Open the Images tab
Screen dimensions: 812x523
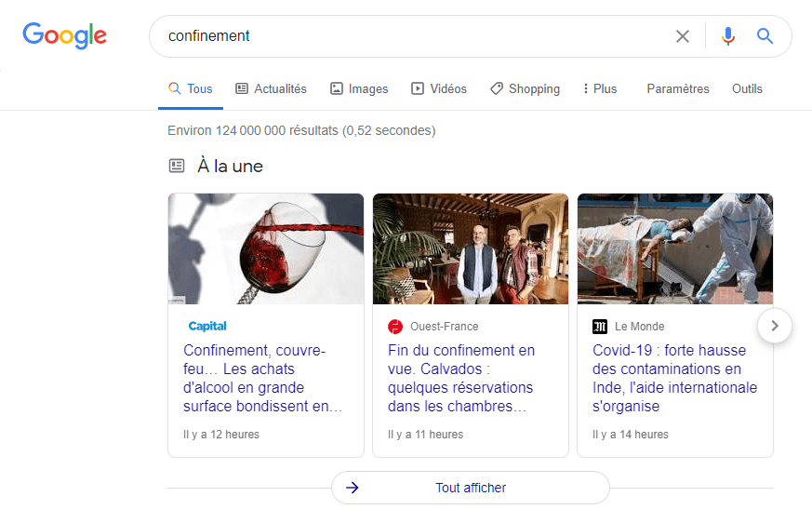point(359,88)
